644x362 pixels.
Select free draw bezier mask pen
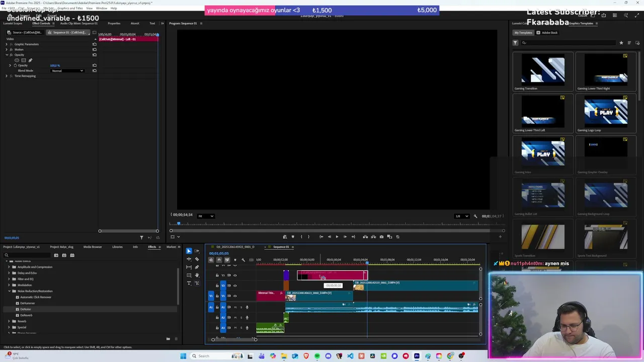pyautogui.click(x=30, y=60)
